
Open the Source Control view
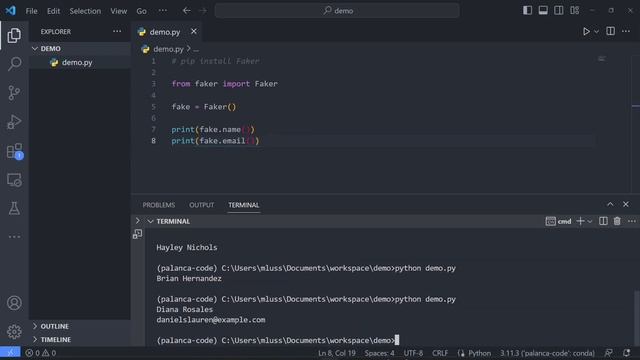tap(14, 93)
